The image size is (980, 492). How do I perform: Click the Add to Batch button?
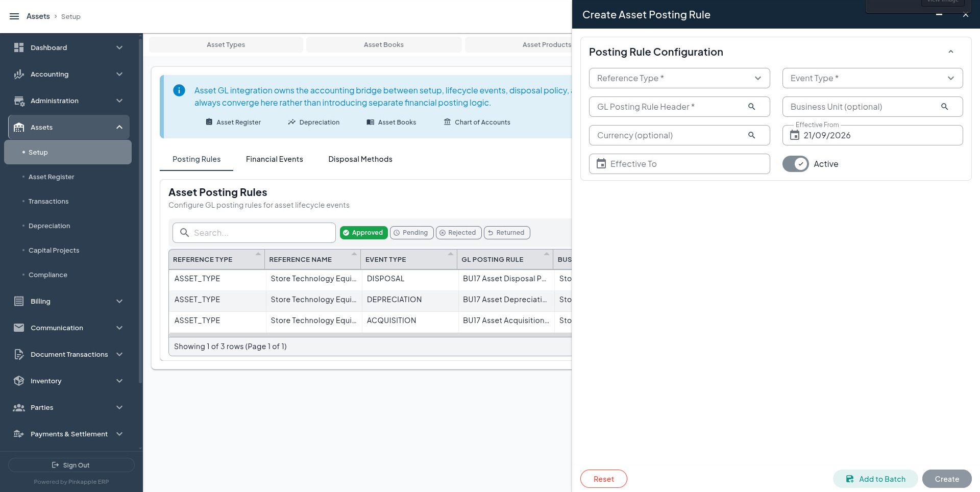click(x=875, y=479)
